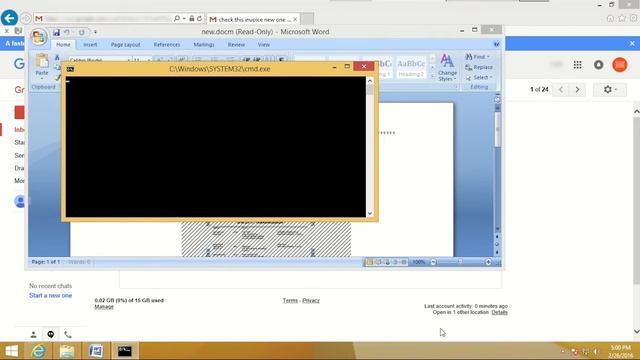Click the Terms link in Gmail footer
Viewport: 640px width, 360px height.
pyautogui.click(x=290, y=300)
